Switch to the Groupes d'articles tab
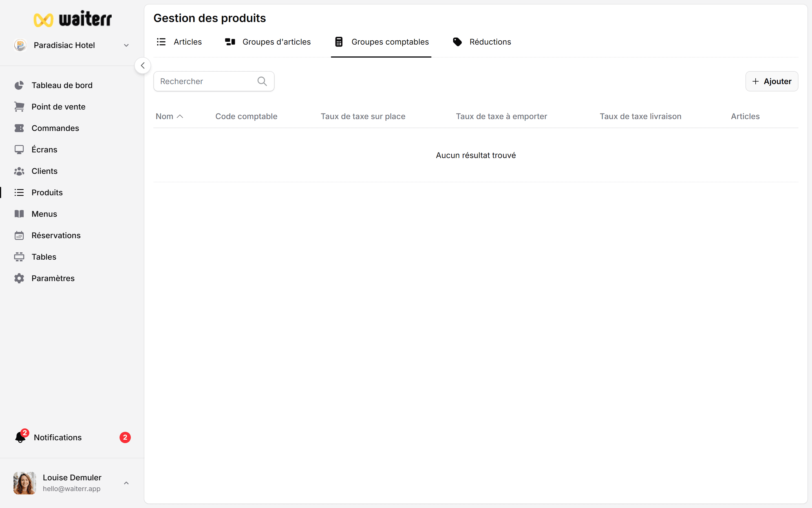The width and height of the screenshot is (812, 508). point(268,42)
